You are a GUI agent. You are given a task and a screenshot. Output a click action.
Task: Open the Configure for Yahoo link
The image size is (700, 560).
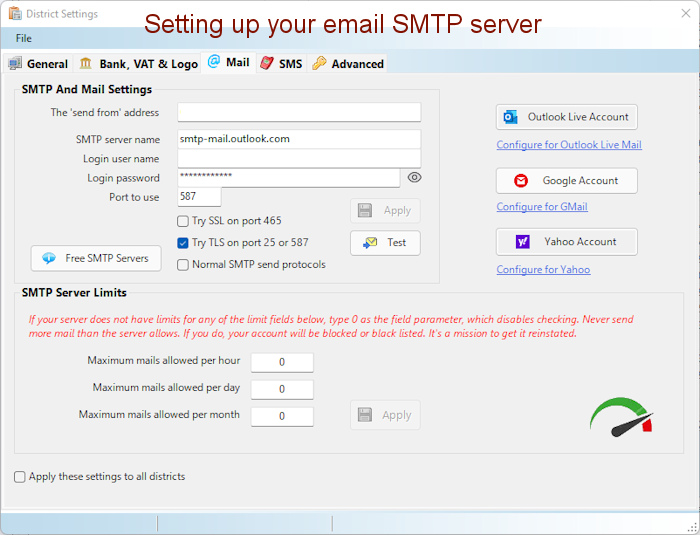coord(543,270)
